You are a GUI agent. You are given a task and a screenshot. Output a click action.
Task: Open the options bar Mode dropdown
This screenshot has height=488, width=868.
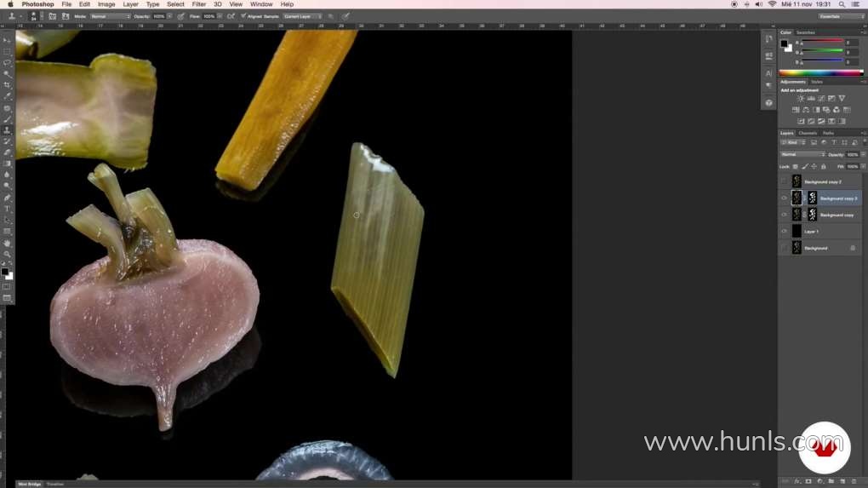point(110,17)
